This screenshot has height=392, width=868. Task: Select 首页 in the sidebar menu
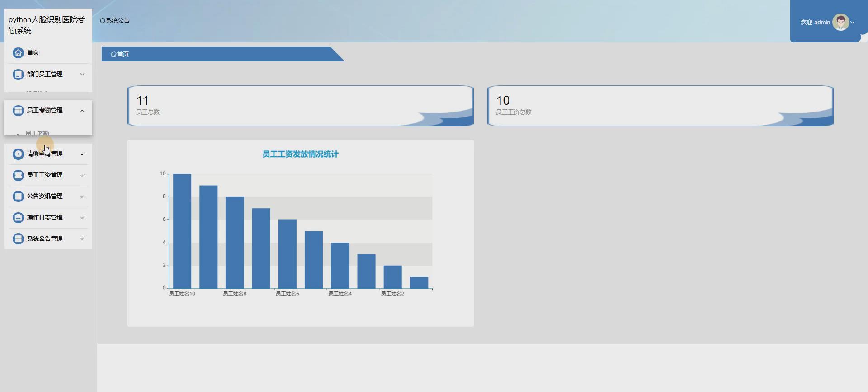[x=33, y=53]
